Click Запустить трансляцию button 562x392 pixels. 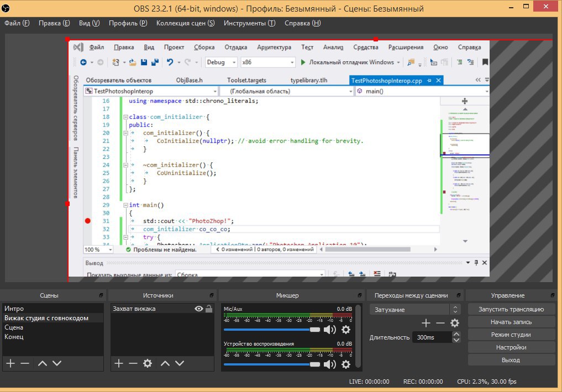click(511, 309)
